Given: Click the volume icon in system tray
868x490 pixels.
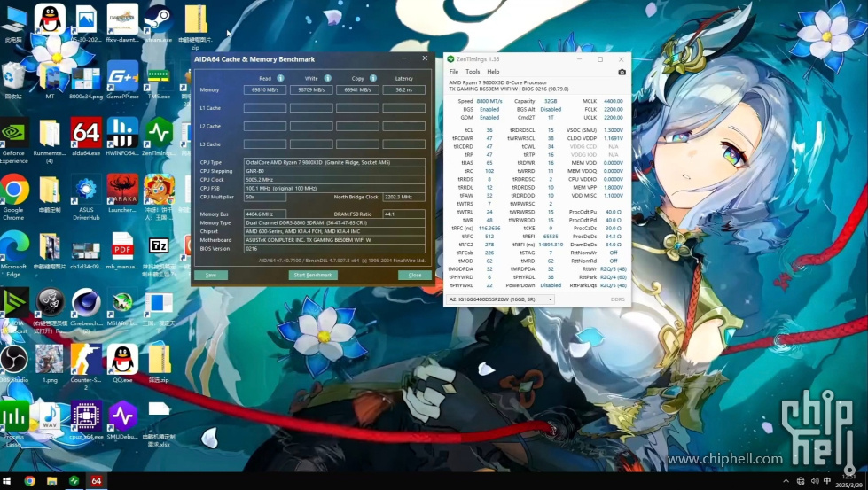Looking at the screenshot, I should point(814,481).
